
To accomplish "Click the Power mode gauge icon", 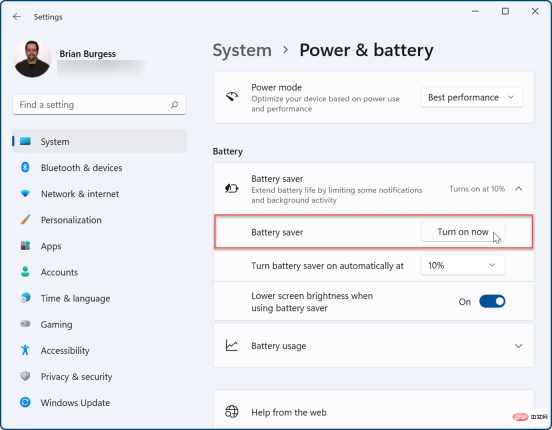I will coord(232,96).
